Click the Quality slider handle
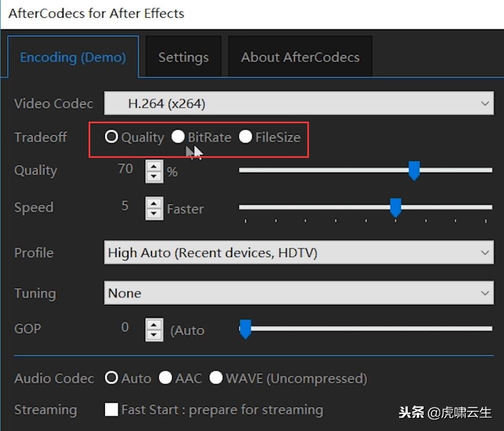This screenshot has height=431, width=504. click(x=414, y=170)
